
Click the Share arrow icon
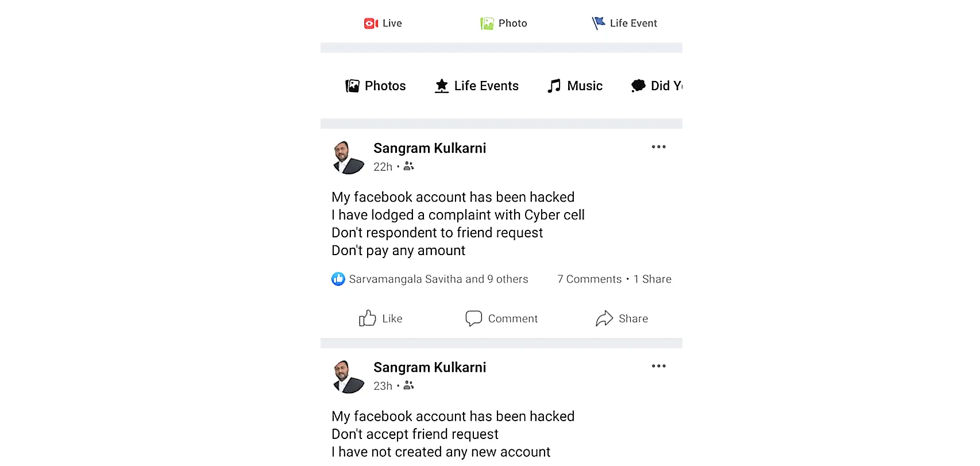(604, 318)
